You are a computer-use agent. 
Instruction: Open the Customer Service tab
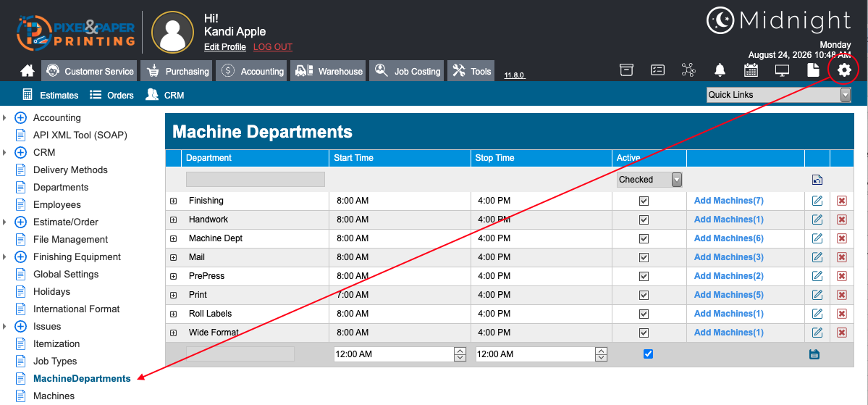(89, 71)
